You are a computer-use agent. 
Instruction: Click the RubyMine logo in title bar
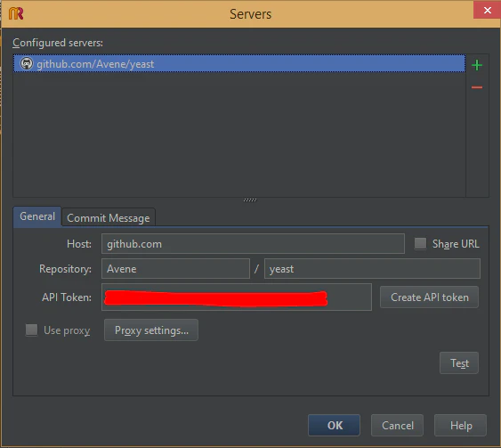pyautogui.click(x=16, y=13)
